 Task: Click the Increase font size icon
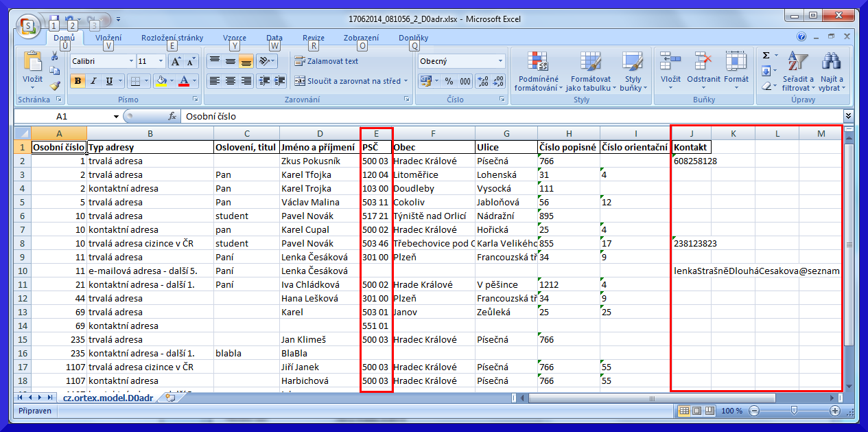click(176, 61)
